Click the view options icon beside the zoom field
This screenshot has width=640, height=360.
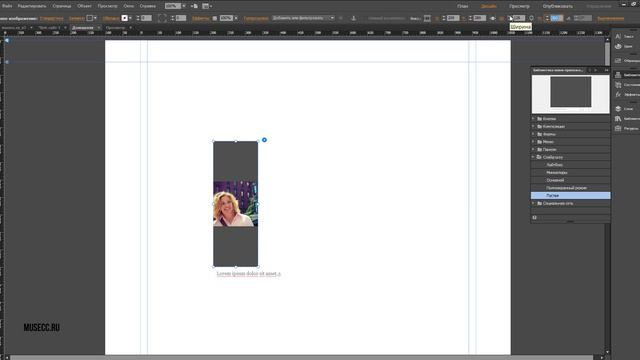point(195,6)
